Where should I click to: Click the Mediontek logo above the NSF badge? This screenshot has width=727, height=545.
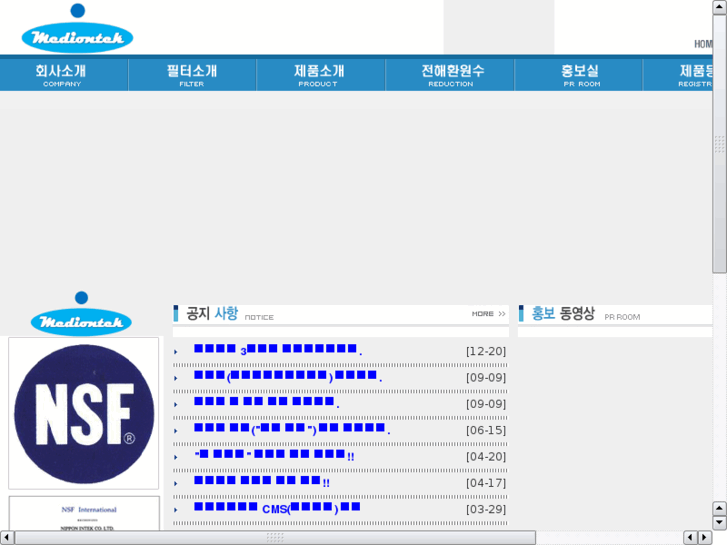81,314
